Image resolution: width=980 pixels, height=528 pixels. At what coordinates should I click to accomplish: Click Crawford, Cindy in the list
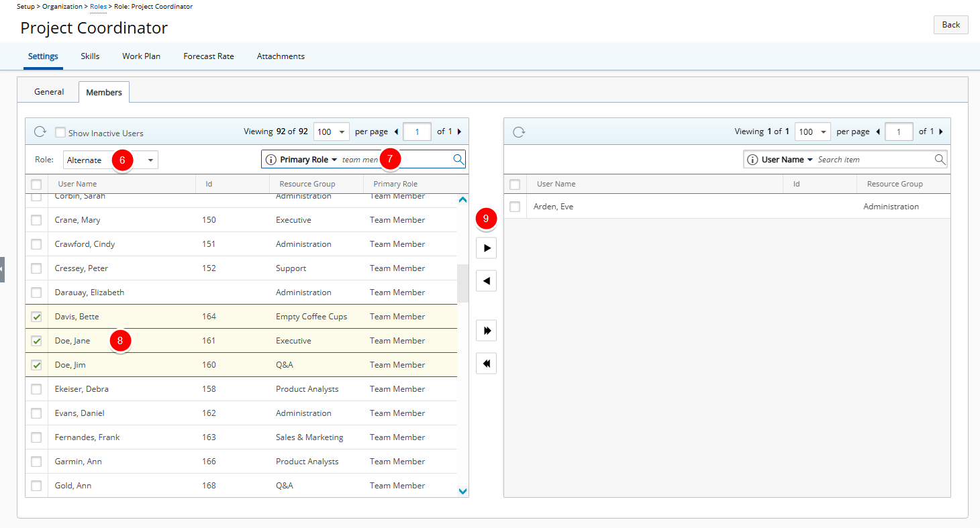85,244
